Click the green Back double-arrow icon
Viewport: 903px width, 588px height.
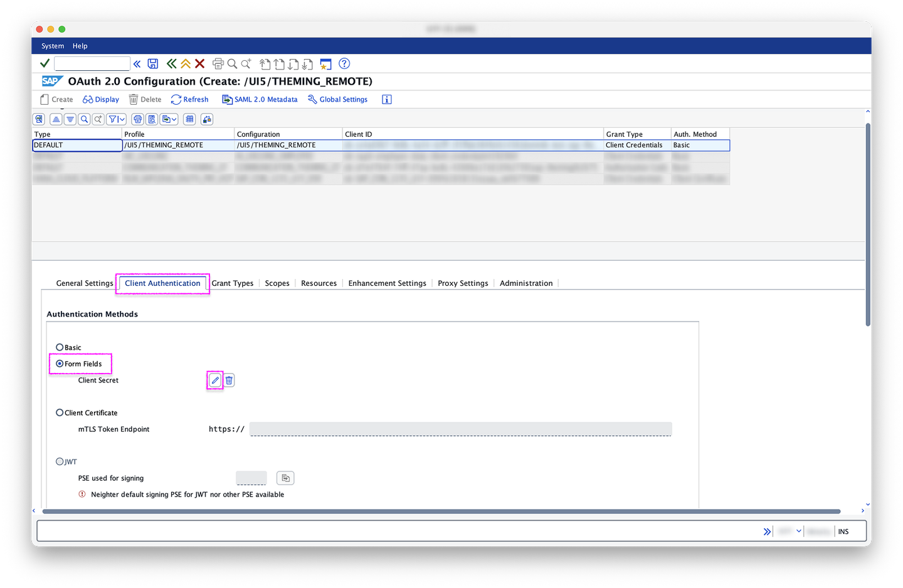click(x=171, y=63)
